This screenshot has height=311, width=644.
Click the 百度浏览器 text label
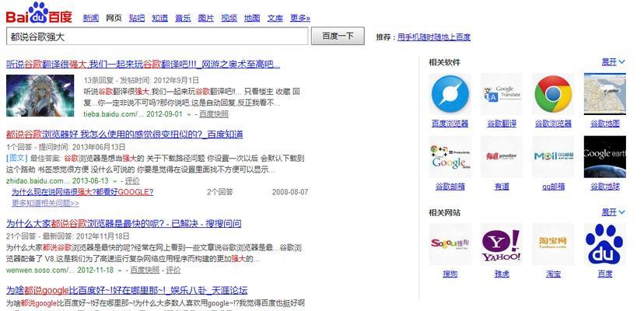pos(450,124)
